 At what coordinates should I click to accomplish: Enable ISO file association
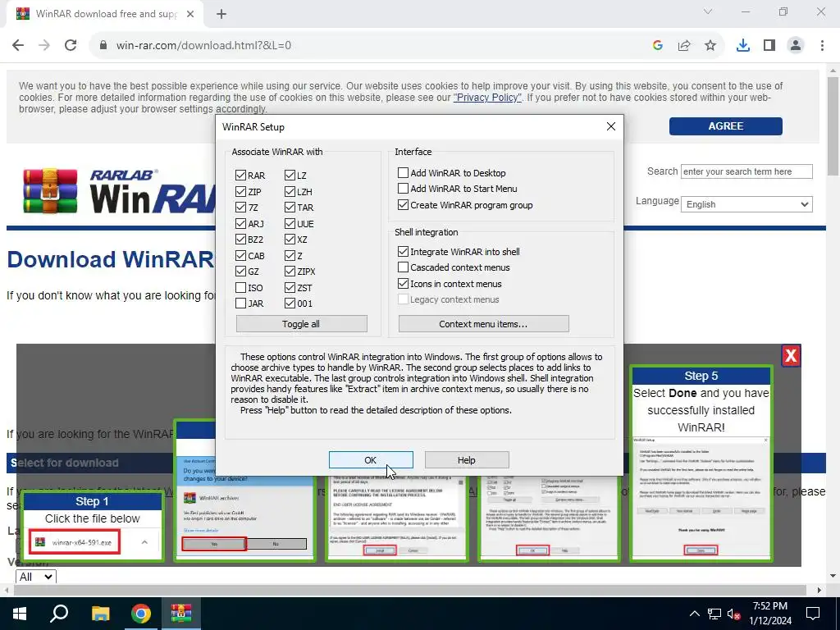click(240, 288)
